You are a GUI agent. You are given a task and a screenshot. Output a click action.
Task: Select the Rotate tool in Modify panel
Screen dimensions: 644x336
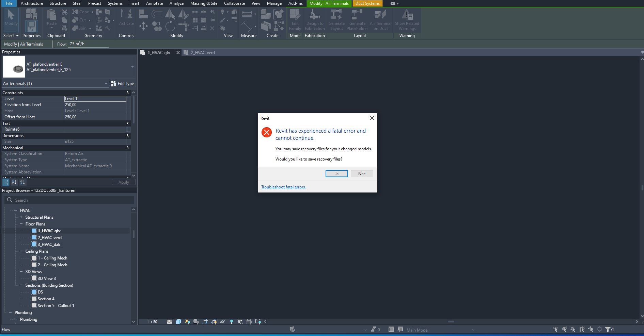tap(170, 27)
